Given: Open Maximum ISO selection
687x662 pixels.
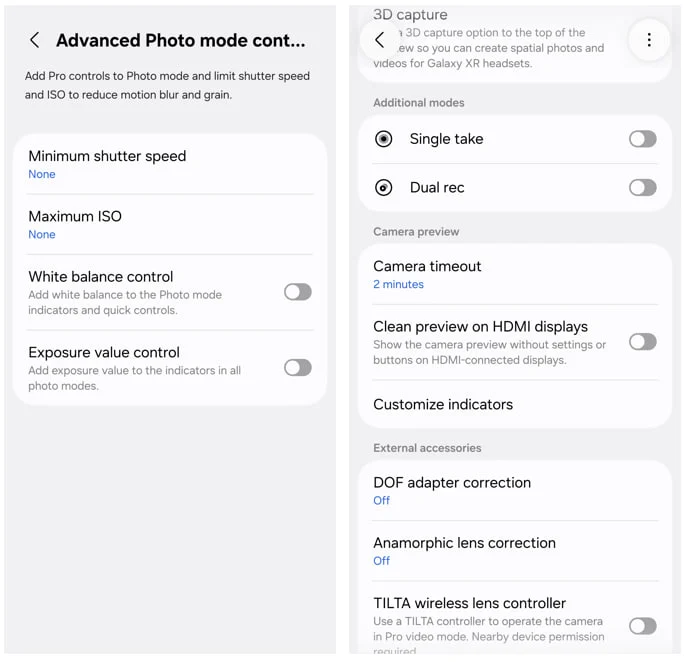Looking at the screenshot, I should point(170,224).
